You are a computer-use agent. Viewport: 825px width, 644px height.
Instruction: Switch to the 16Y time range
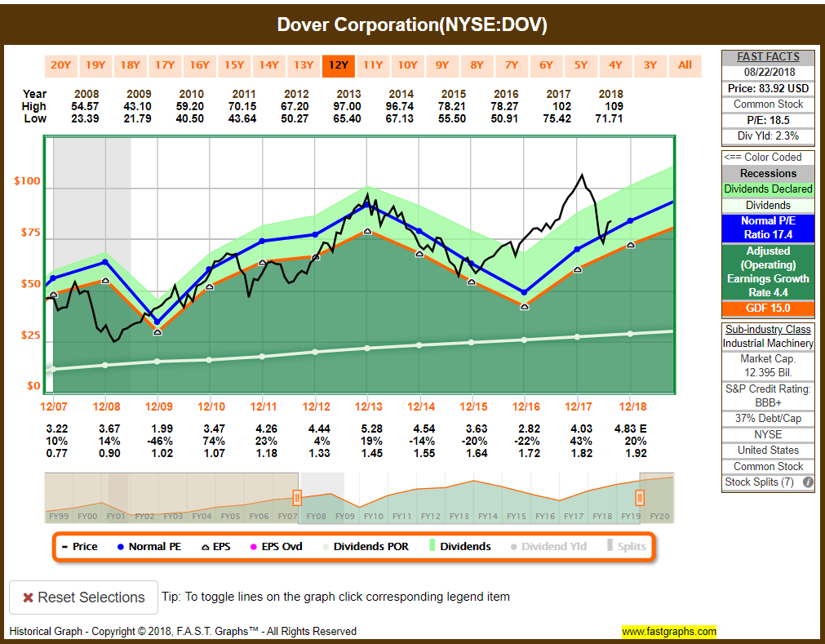(x=199, y=66)
